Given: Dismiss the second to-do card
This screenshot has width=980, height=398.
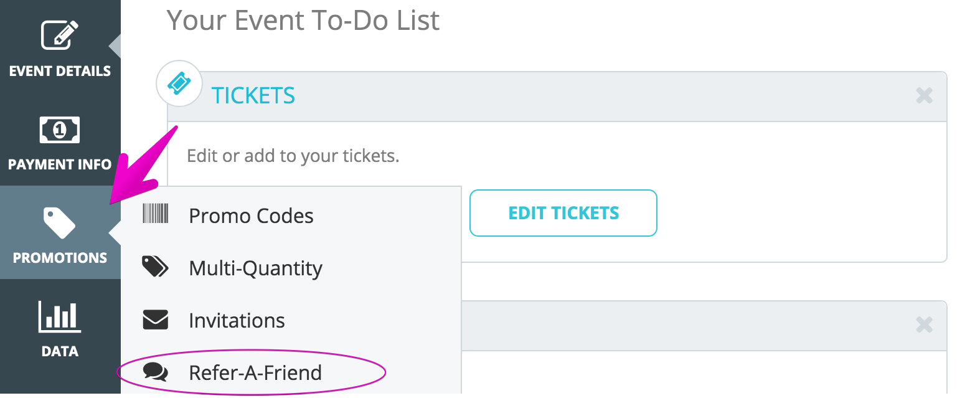Looking at the screenshot, I should click(925, 325).
